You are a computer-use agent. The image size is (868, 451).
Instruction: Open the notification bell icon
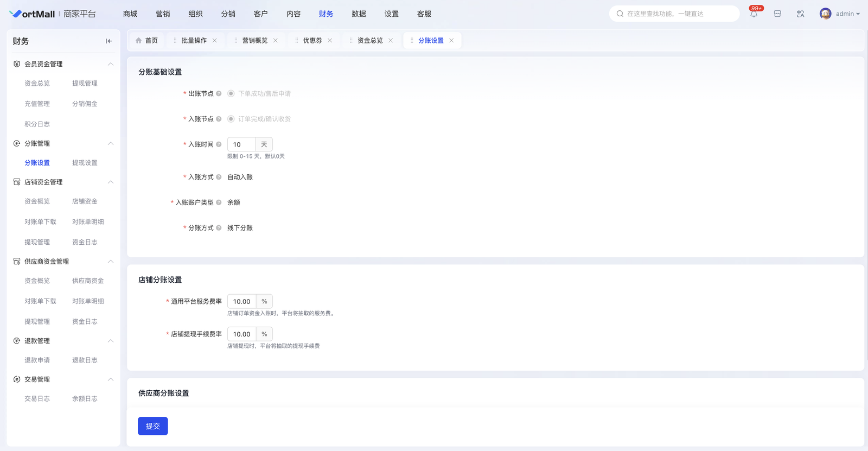(x=754, y=14)
